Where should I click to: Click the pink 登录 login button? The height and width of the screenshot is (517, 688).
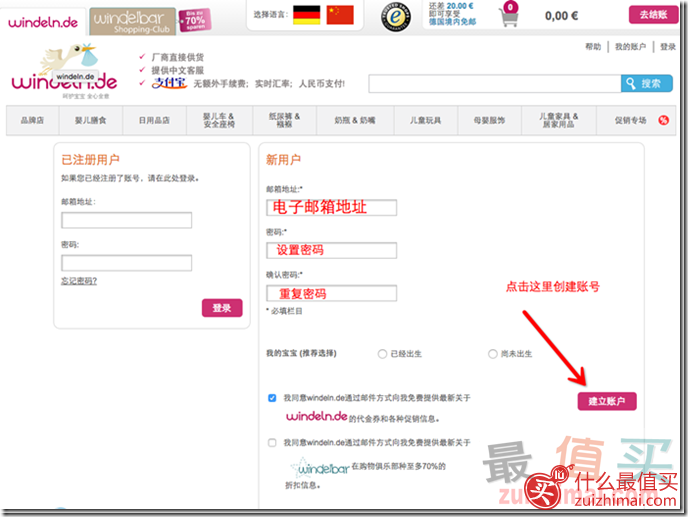[222, 308]
